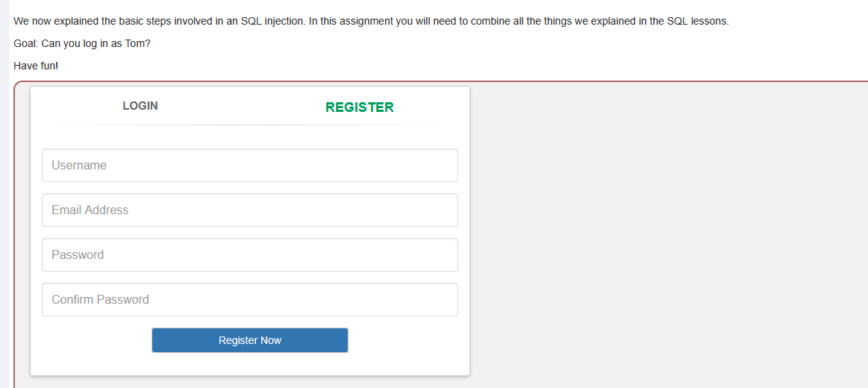The width and height of the screenshot is (868, 388).
Task: Place cursor in the Password box
Action: pyautogui.click(x=249, y=255)
